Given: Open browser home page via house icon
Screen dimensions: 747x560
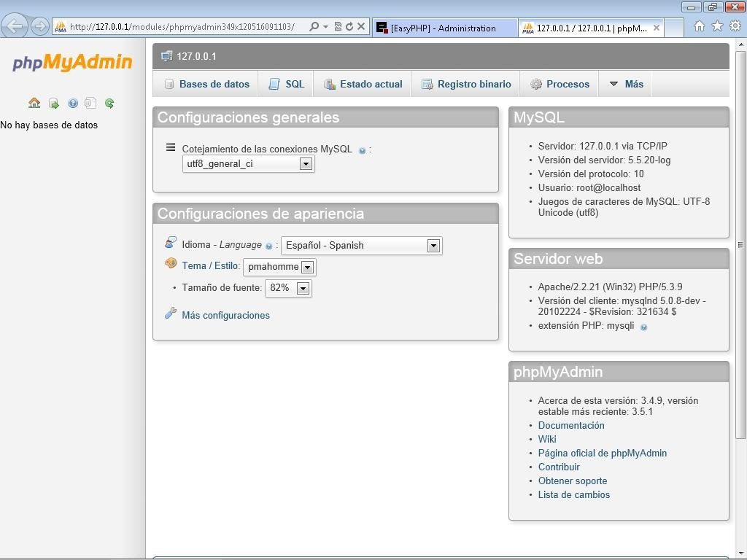Looking at the screenshot, I should pyautogui.click(x=699, y=26).
